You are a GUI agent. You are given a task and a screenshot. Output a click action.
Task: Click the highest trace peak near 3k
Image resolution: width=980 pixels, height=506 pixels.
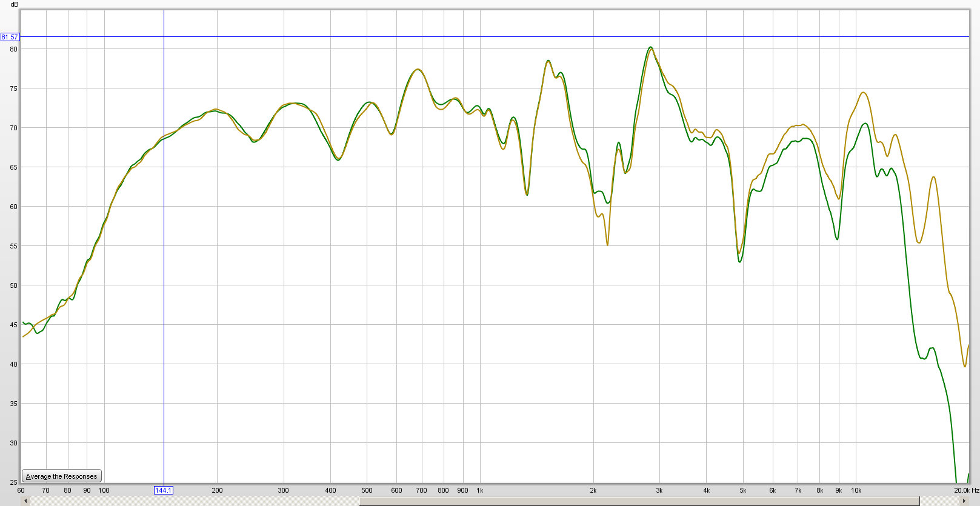coord(650,47)
